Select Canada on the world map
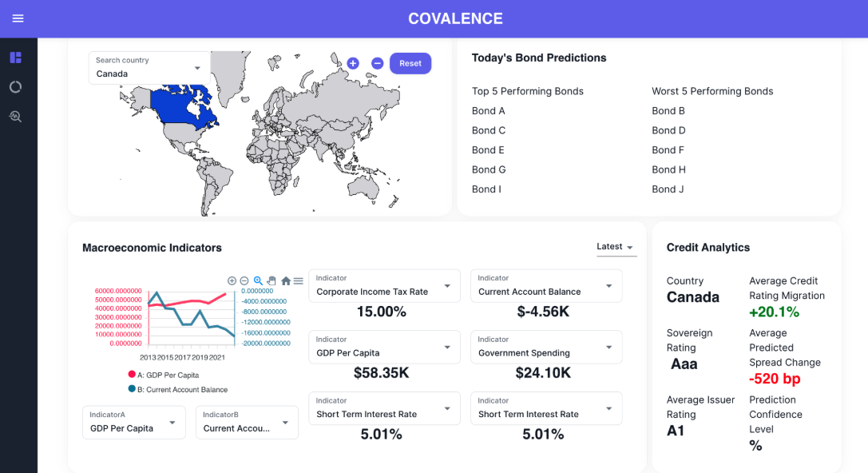 pos(174,106)
